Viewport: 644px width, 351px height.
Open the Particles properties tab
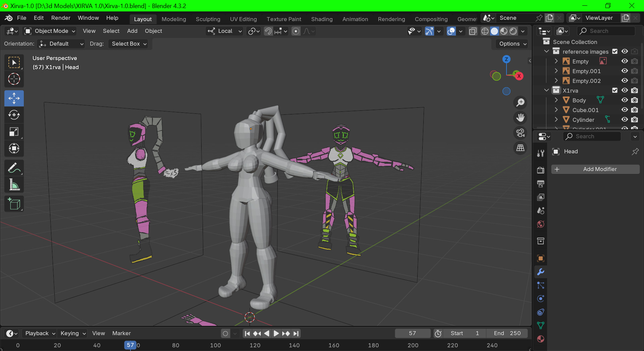pyautogui.click(x=540, y=285)
